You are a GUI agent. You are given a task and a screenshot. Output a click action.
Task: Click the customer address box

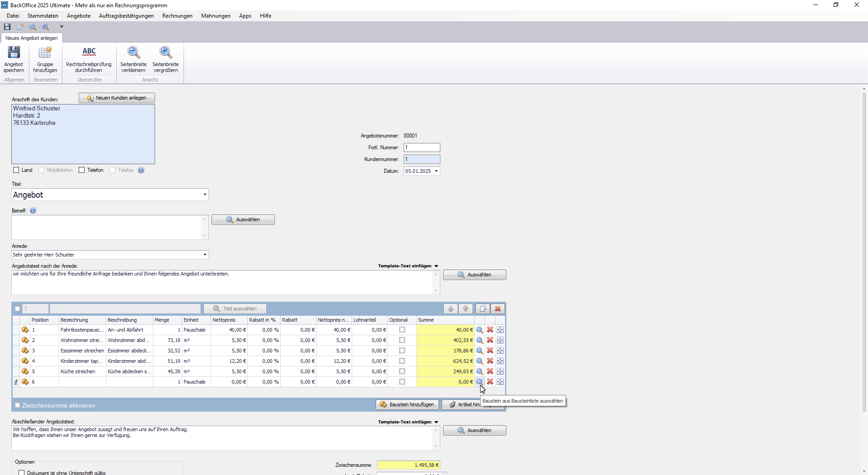coord(83,134)
